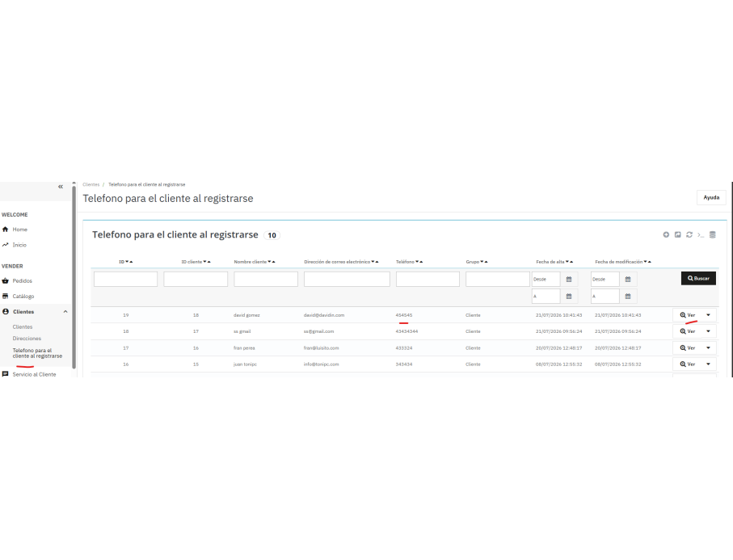Open the actions dropdown for juan tonipc
Screen dimensions: 733x560
tap(708, 364)
